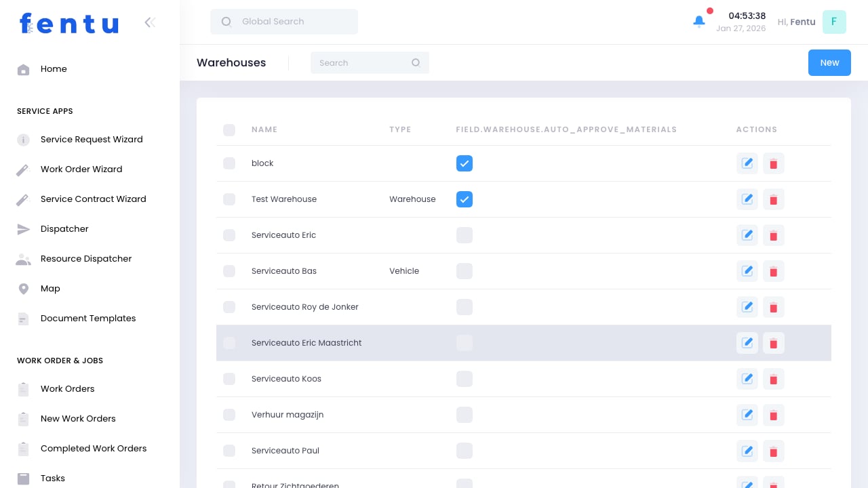The image size is (868, 488).
Task: Edit the Serviceauto Paul row
Action: (x=747, y=451)
